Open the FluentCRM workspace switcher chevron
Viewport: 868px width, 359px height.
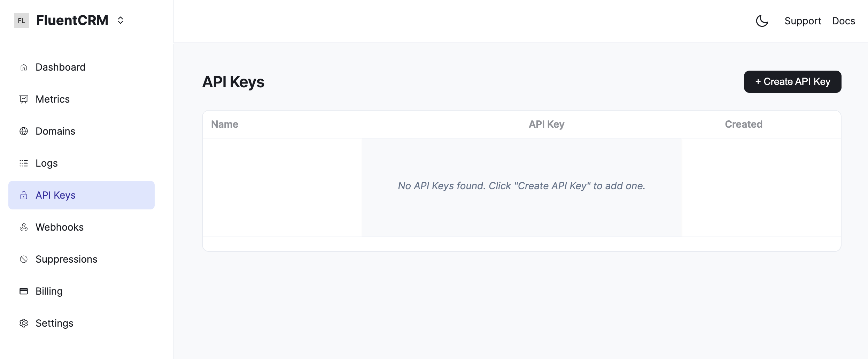point(120,20)
